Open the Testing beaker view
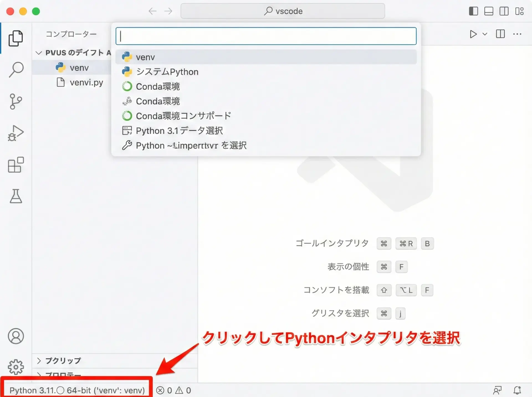 coord(16,196)
